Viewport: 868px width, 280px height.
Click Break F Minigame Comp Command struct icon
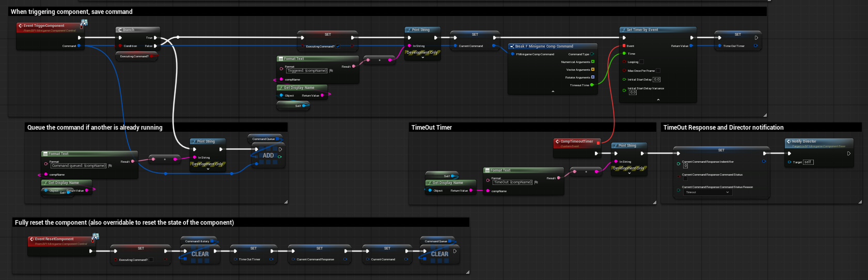point(512,46)
